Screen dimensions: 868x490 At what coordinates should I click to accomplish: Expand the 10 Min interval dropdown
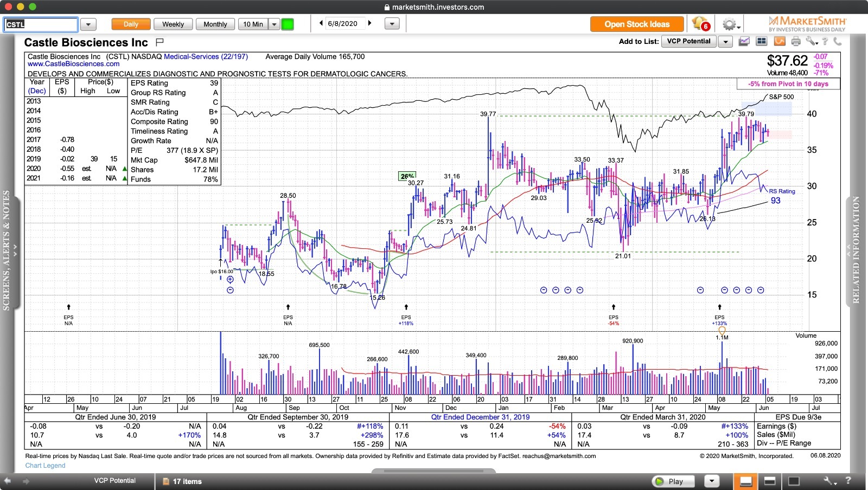coord(275,24)
